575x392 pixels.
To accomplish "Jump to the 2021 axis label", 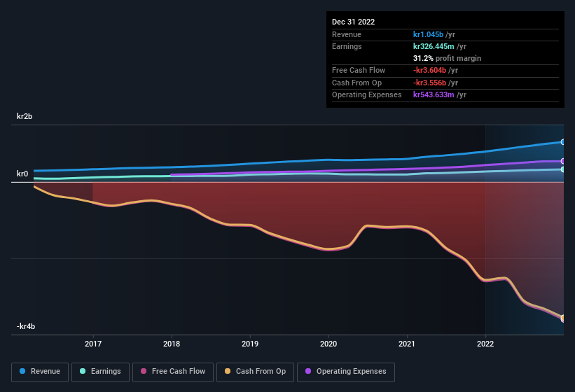I will pyautogui.click(x=407, y=344).
